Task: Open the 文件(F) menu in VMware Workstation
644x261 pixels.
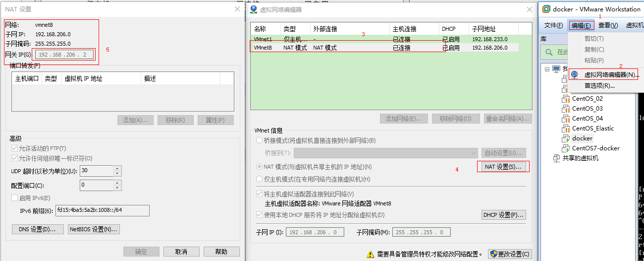Action: 553,25
